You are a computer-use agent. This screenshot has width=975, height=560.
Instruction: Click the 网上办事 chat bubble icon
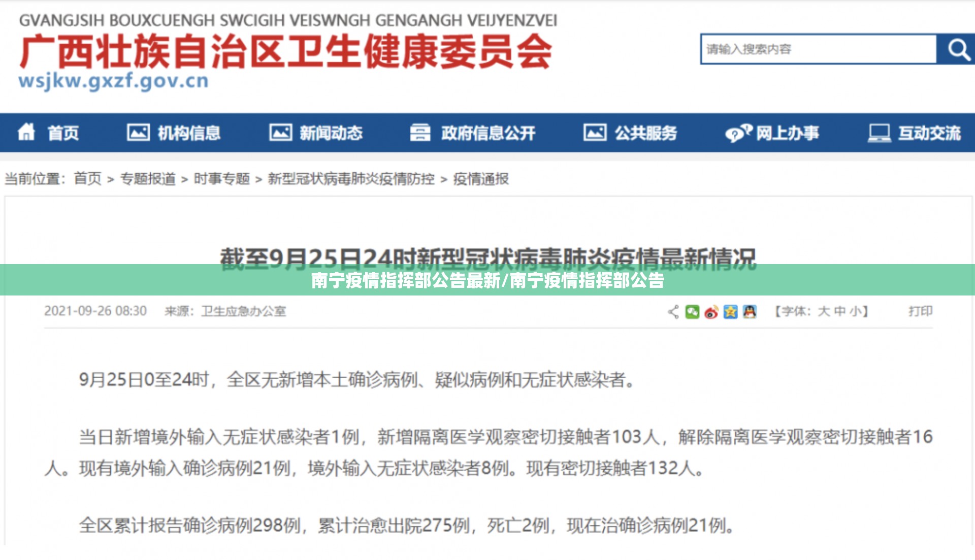pos(738,133)
